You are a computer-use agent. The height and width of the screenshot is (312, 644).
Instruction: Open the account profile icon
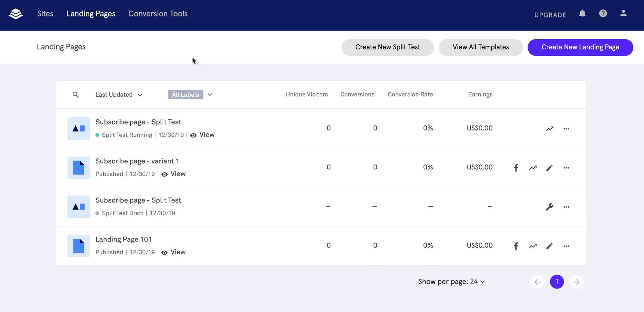pos(624,13)
